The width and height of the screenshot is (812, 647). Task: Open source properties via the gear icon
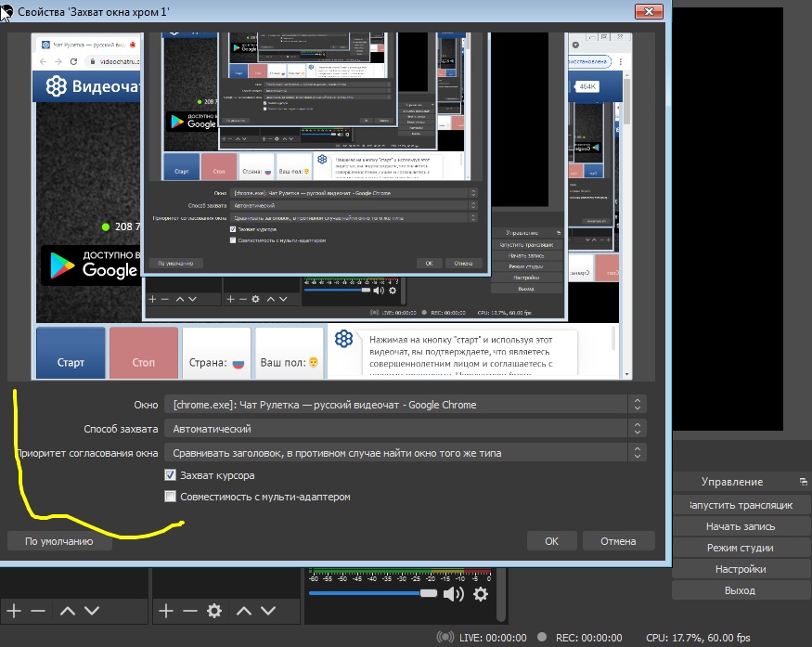214,611
